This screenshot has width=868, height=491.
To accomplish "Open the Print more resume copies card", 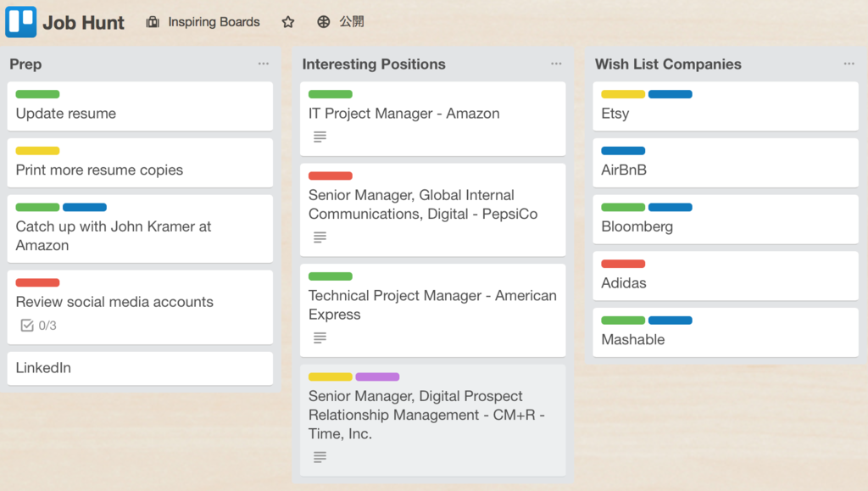I will click(x=140, y=163).
